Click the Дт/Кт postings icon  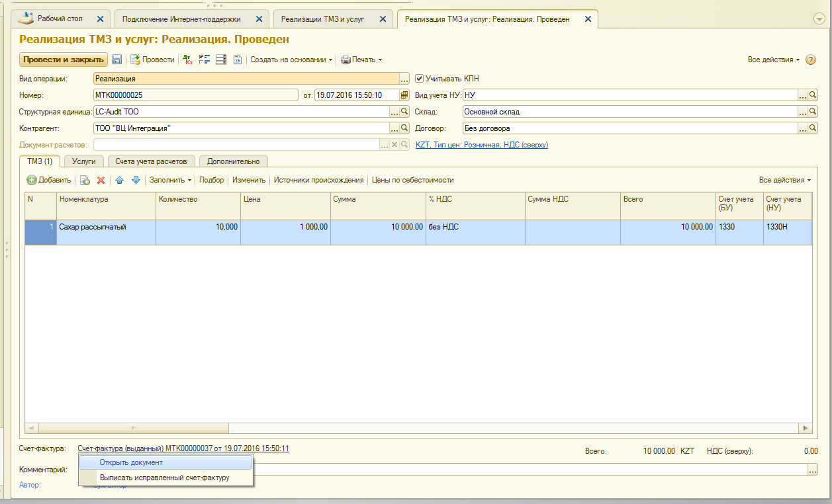click(189, 60)
